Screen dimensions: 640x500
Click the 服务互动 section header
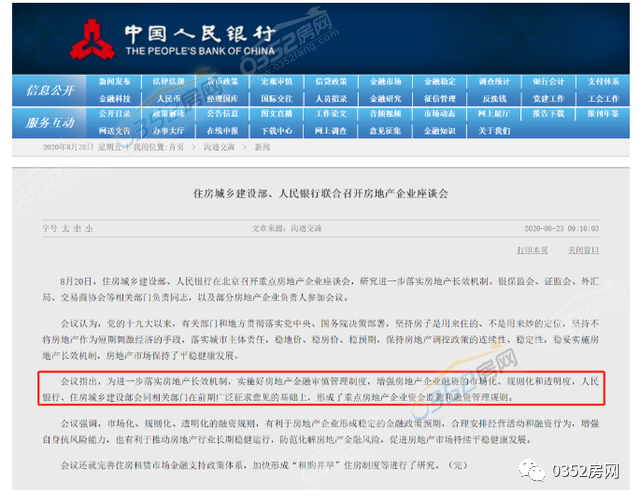(x=50, y=122)
